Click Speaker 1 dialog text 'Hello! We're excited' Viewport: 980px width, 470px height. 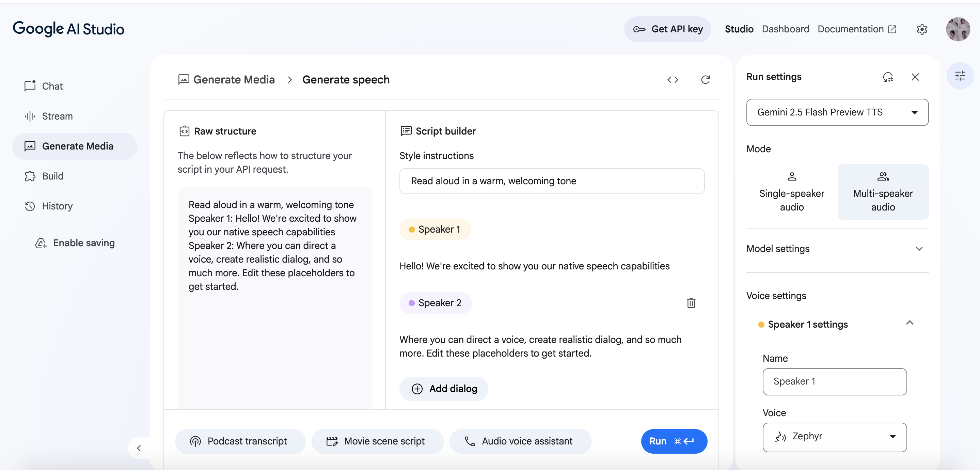(x=534, y=266)
